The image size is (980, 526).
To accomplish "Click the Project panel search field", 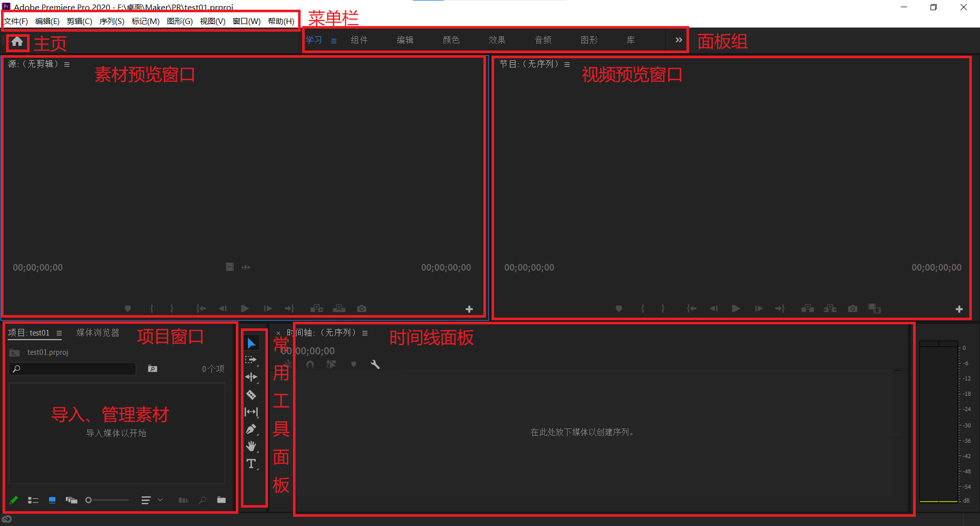I will pos(72,369).
